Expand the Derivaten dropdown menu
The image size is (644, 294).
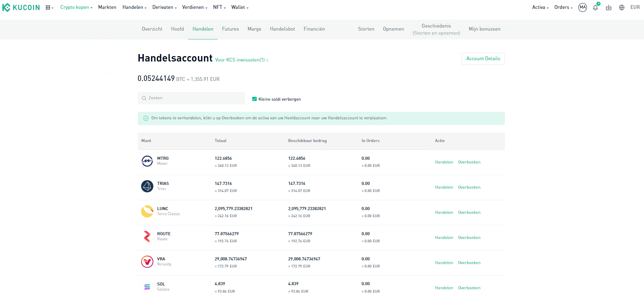[164, 7]
